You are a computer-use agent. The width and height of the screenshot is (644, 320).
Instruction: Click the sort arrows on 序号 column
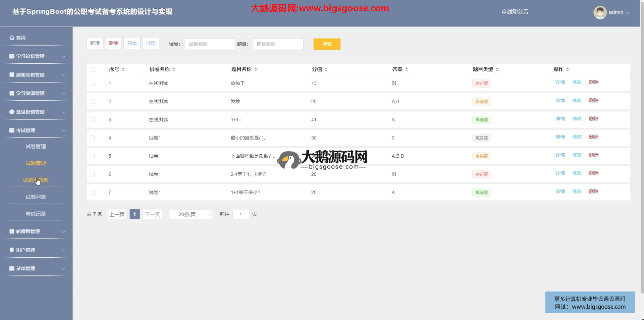coord(123,69)
